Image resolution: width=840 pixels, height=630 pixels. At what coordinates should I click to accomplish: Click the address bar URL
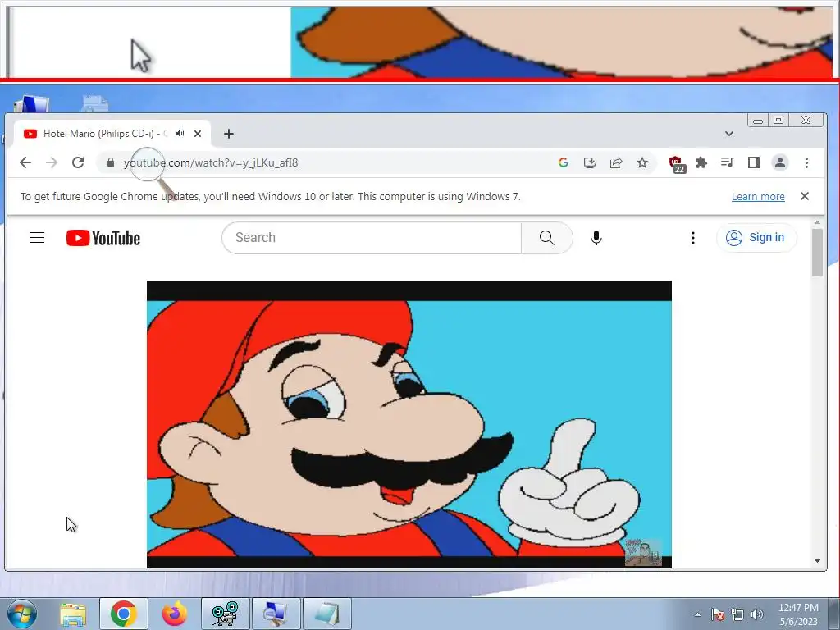point(211,162)
